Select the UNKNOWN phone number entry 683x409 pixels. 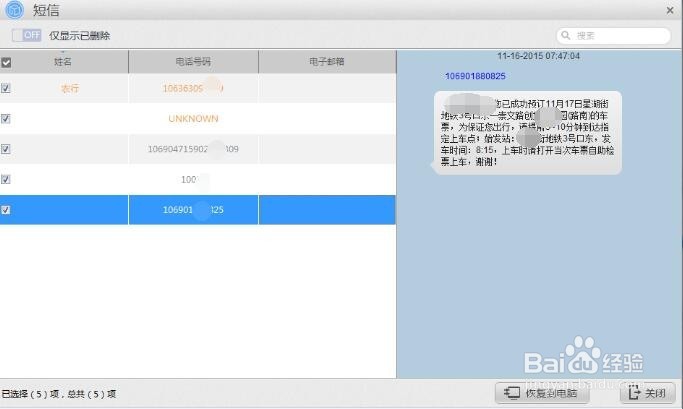point(193,118)
